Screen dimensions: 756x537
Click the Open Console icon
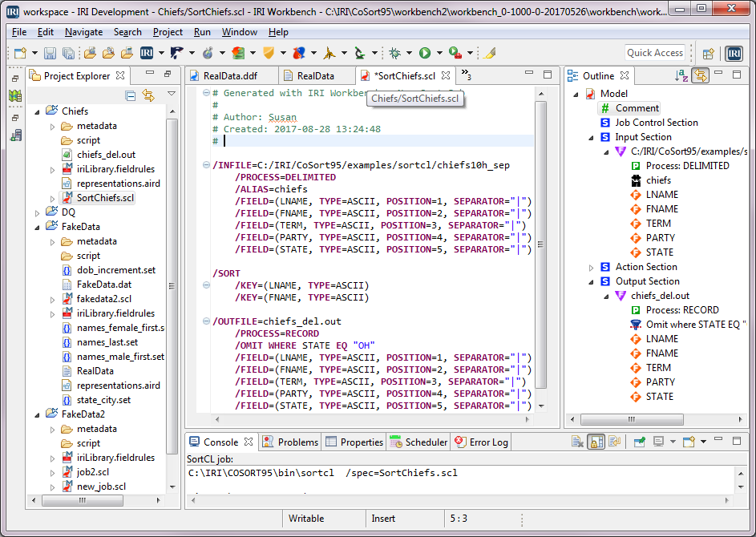point(689,442)
